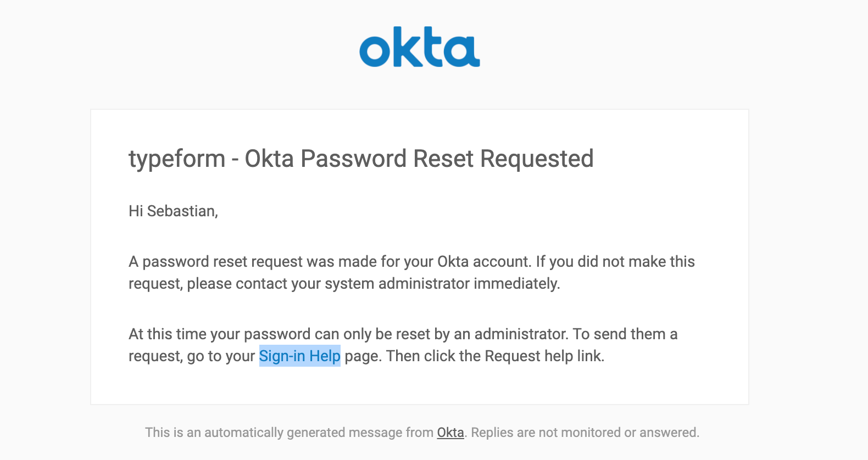This screenshot has width=868, height=460.
Task: Click the phrase request, go to your
Action: (192, 356)
